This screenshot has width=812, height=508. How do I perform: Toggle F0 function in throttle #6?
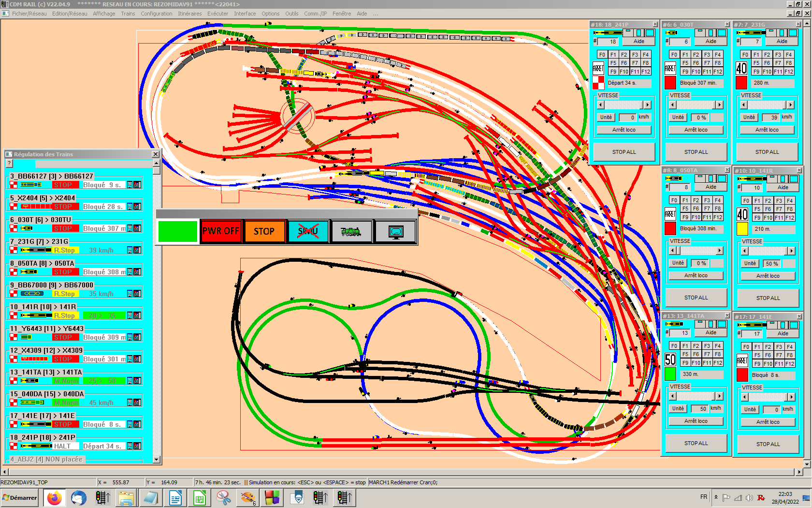(674, 55)
